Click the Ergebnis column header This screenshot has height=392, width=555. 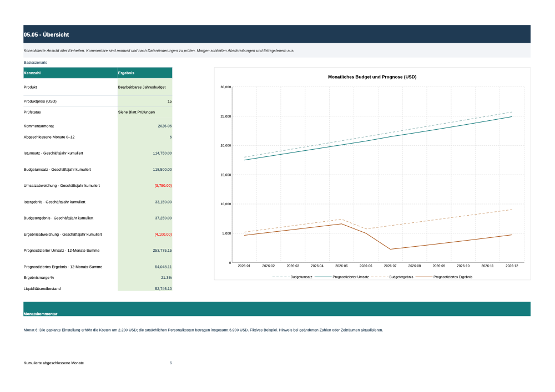145,73
